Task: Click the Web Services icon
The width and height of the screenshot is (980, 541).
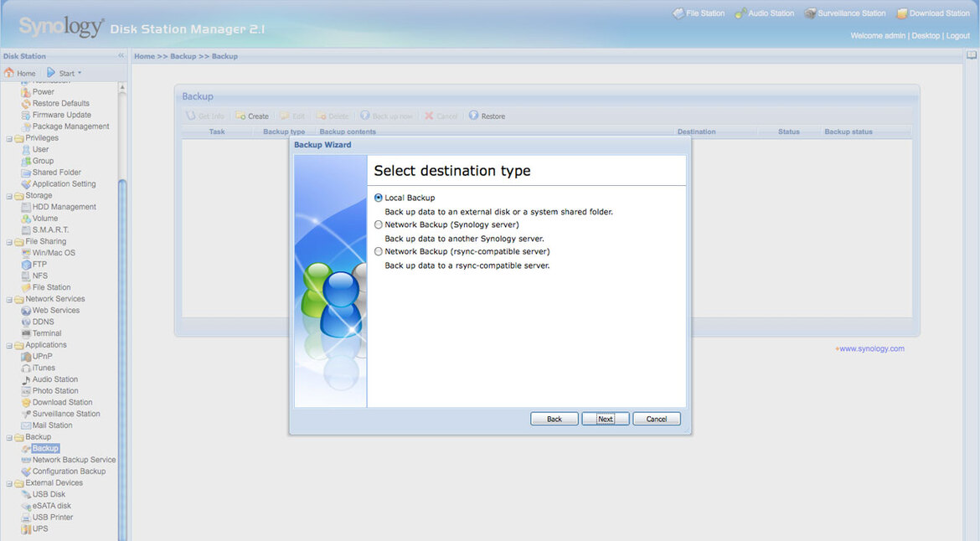Action: [x=26, y=311]
